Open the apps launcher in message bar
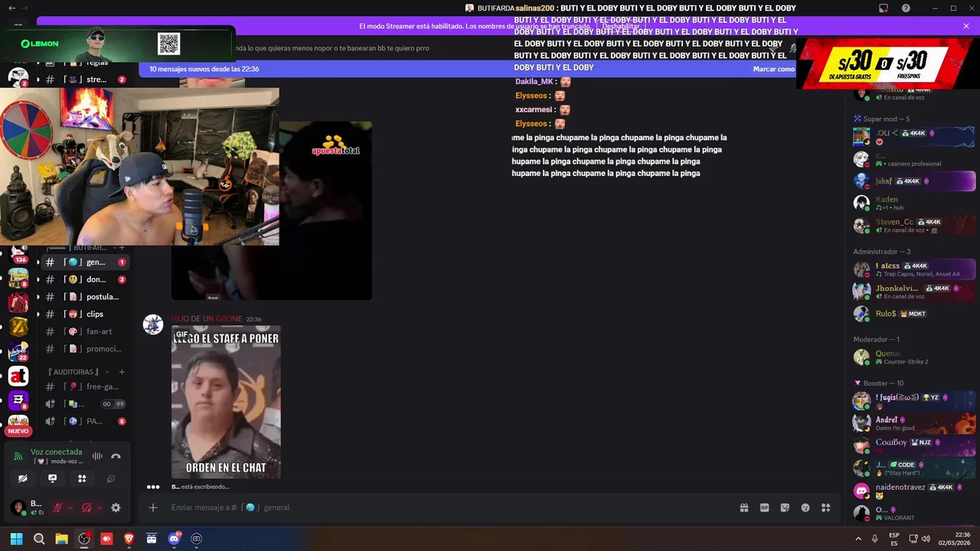Screen dimensions: 980x551 [826, 507]
